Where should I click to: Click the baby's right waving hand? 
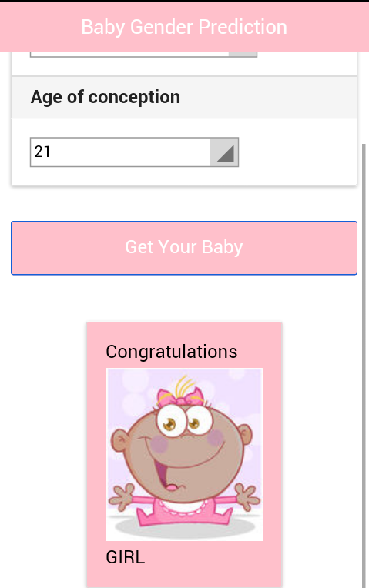[247, 497]
